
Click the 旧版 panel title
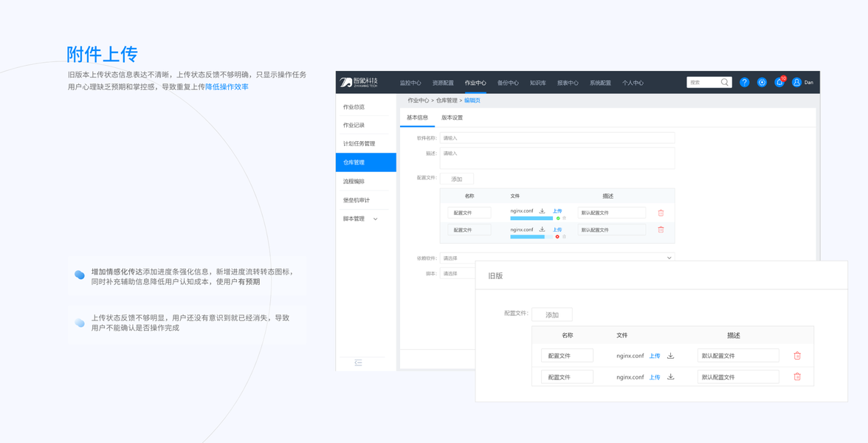tap(495, 275)
